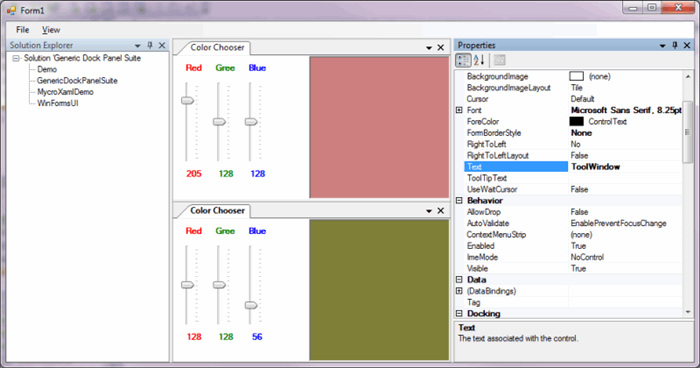Open the Properties panel options dropdown arrow

(662, 46)
